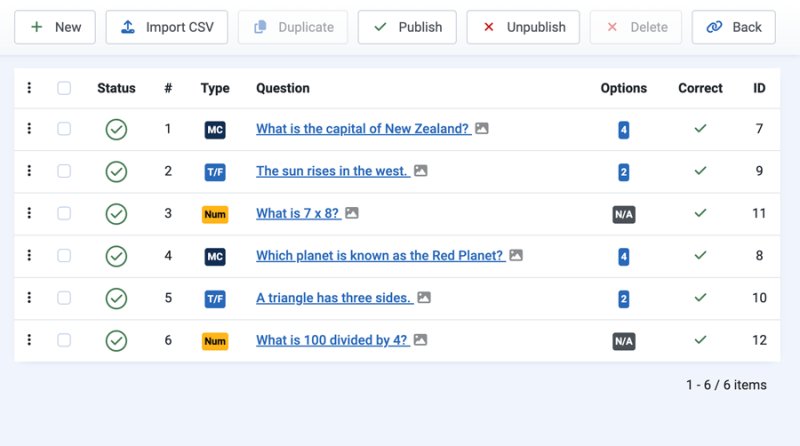Click image icon beside sun rises question
Viewport: 800px width, 446px height.
click(x=420, y=170)
